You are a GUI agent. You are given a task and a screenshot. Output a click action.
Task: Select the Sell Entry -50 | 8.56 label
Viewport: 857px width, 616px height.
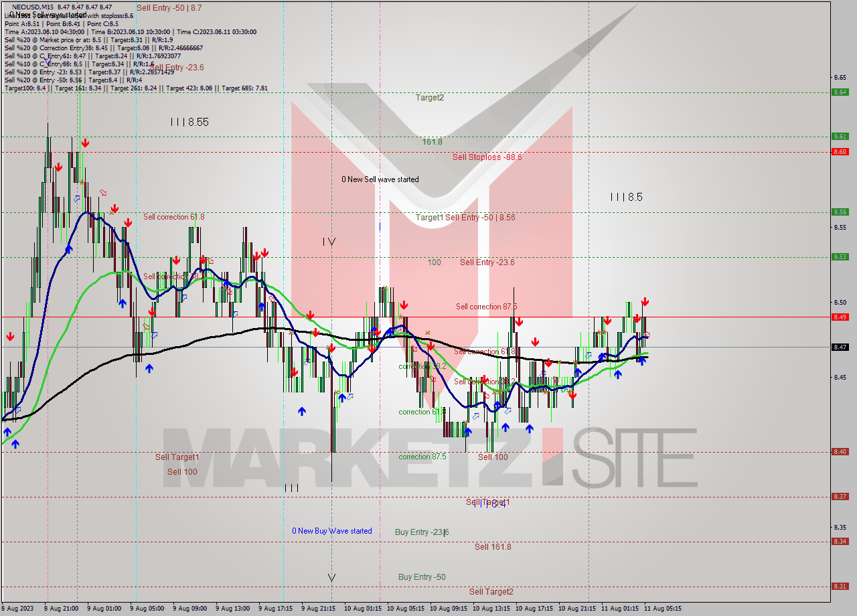[480, 217]
